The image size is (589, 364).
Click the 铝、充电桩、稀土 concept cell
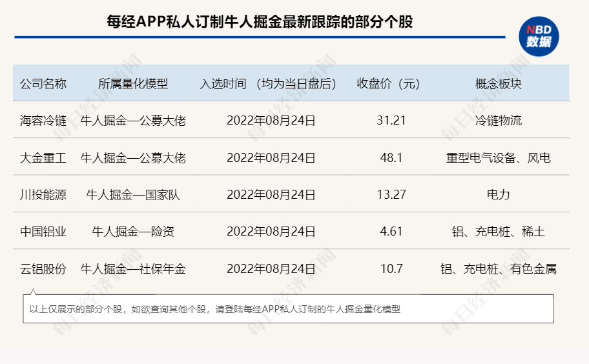(x=498, y=232)
